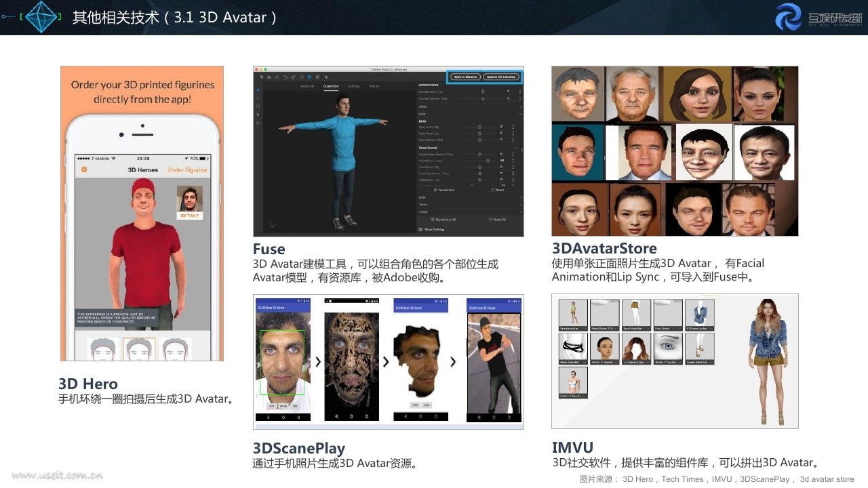The height and width of the screenshot is (488, 868).
Task: Click the circle tool icon in Fuse sidebar
Action: [x=258, y=106]
